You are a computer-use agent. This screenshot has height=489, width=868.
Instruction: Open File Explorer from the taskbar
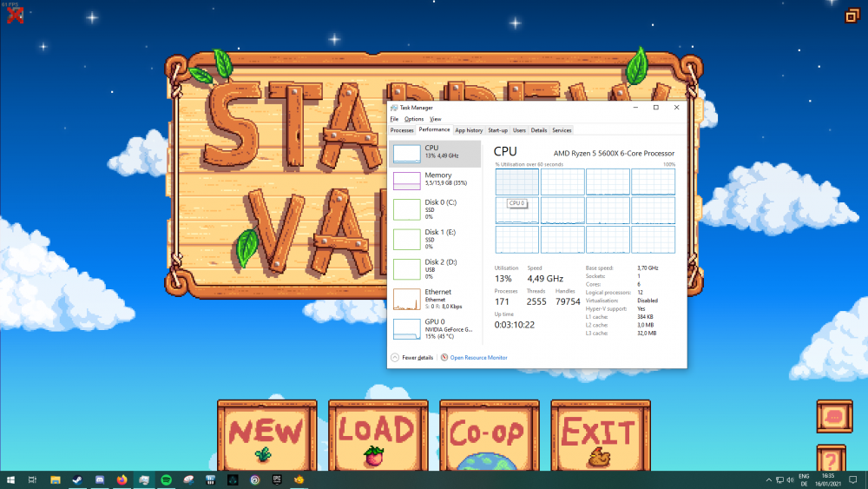click(x=56, y=479)
